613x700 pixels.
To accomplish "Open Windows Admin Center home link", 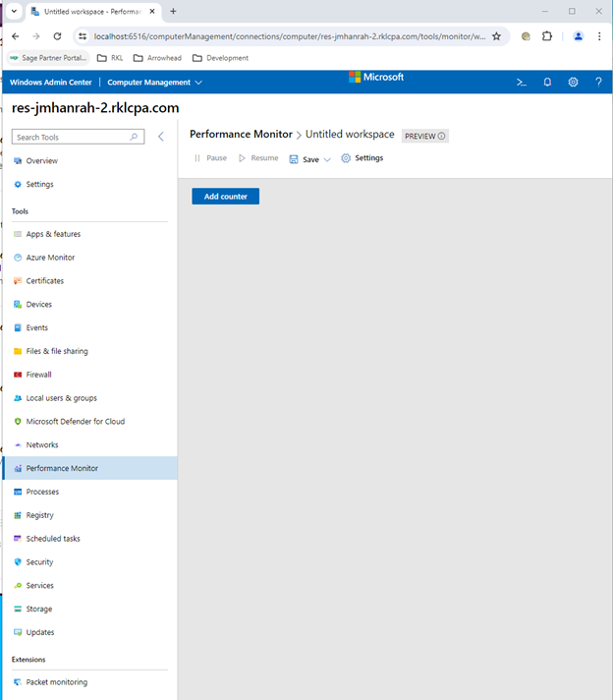I will pyautogui.click(x=50, y=83).
